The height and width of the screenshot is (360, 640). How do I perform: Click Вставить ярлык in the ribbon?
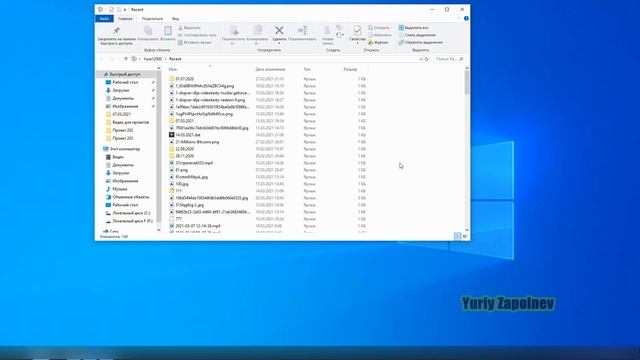195,42
